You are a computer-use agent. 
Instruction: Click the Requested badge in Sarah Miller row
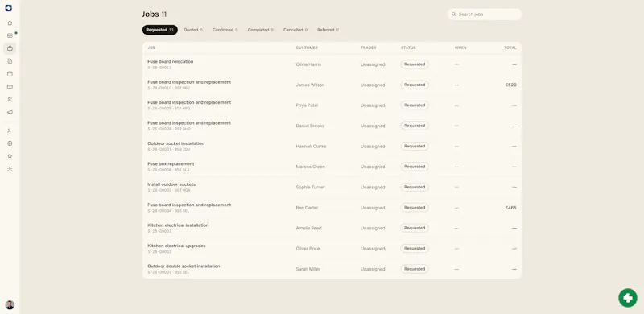click(x=415, y=269)
